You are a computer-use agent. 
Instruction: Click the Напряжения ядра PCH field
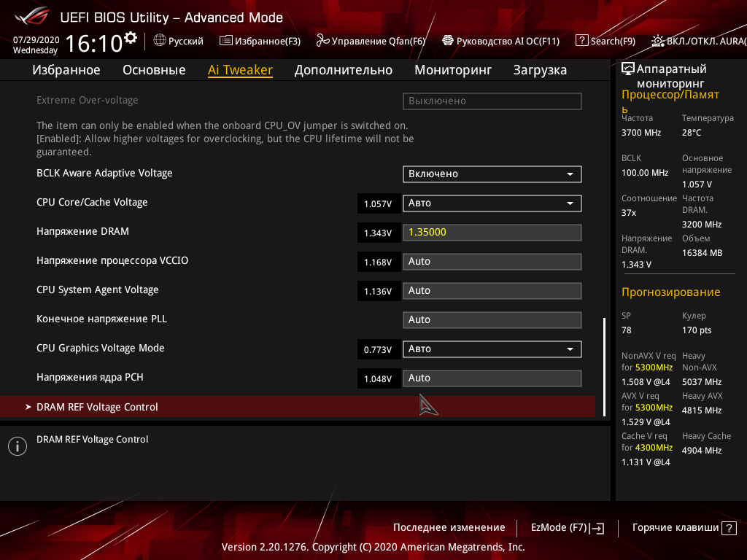pyautogui.click(x=492, y=378)
